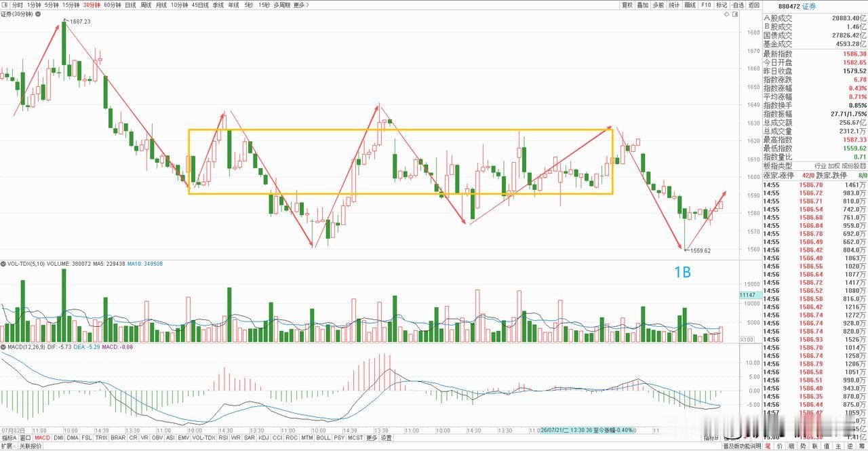Open the 多周期 multi-period view
This screenshot has height=451, width=868.
coord(282,5)
